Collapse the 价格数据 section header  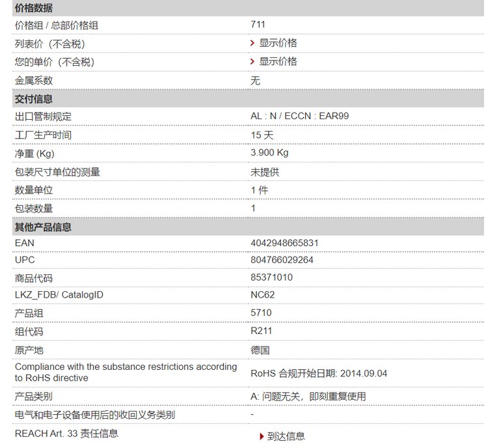pyautogui.click(x=34, y=8)
